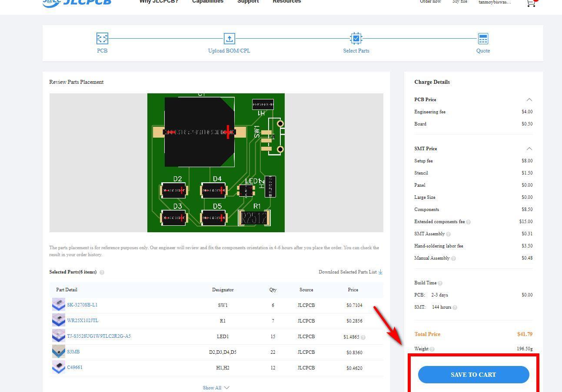Click help icon next to Build Time
The height and width of the screenshot is (392, 562).
[440, 283]
